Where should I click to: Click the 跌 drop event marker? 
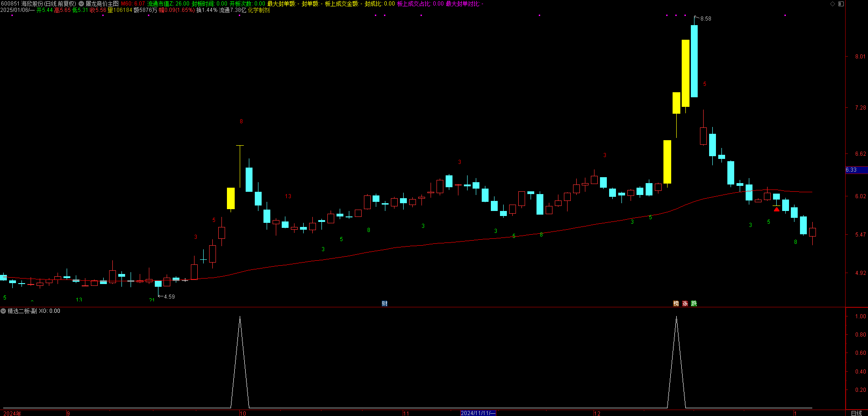[x=694, y=304]
